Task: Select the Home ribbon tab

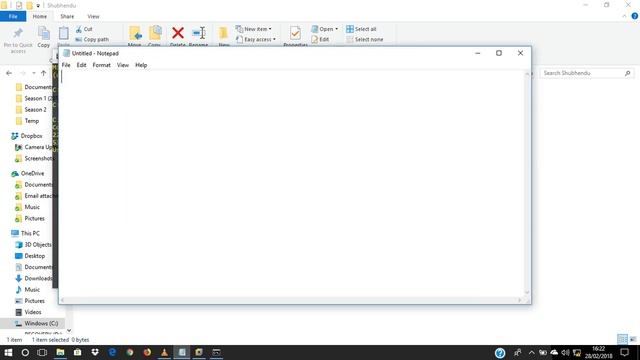Action: pyautogui.click(x=40, y=16)
